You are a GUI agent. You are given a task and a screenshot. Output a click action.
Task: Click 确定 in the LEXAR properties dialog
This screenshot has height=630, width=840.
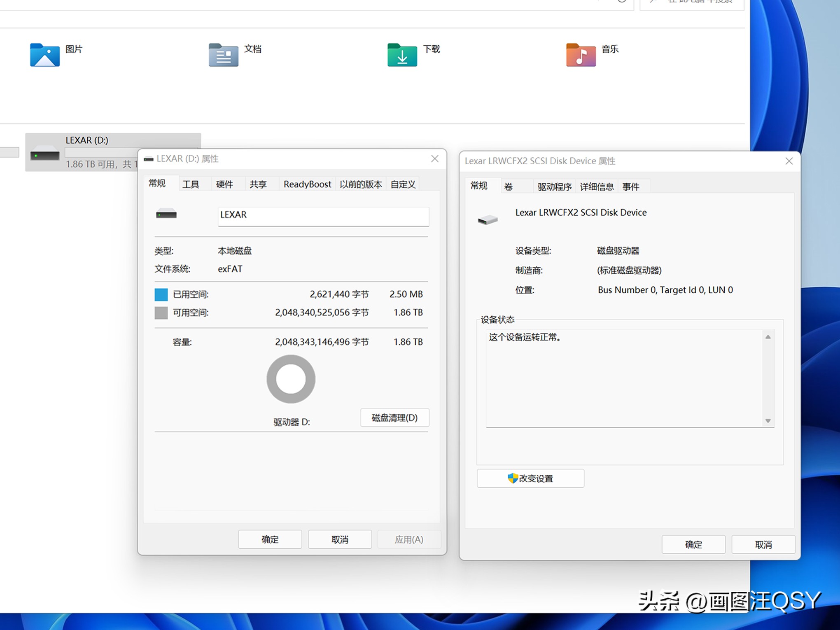270,539
